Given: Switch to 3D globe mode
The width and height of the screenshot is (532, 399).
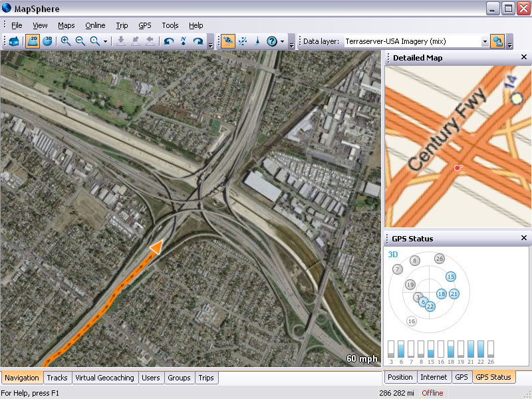Looking at the screenshot, I should pos(47,41).
